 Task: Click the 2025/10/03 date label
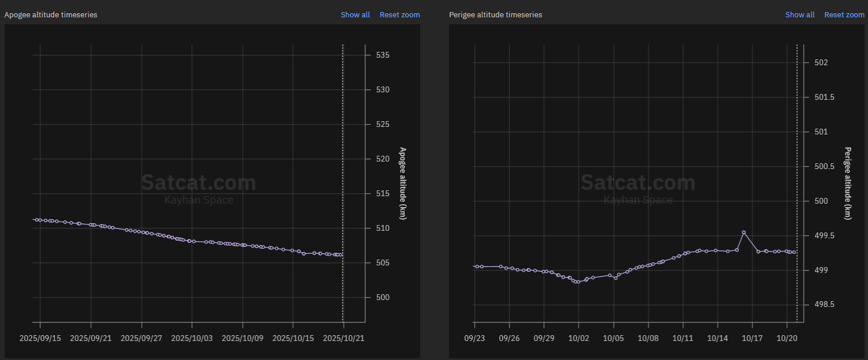pos(192,338)
